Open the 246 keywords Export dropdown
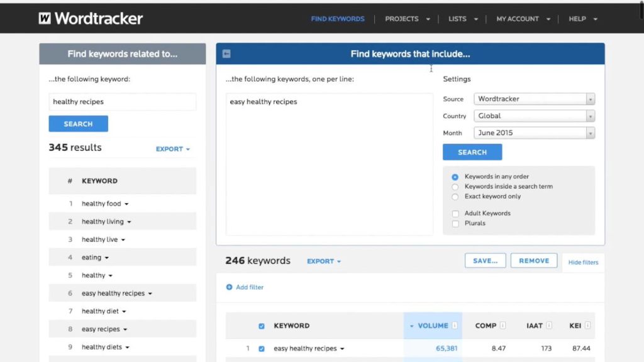The height and width of the screenshot is (362, 644). pyautogui.click(x=324, y=261)
